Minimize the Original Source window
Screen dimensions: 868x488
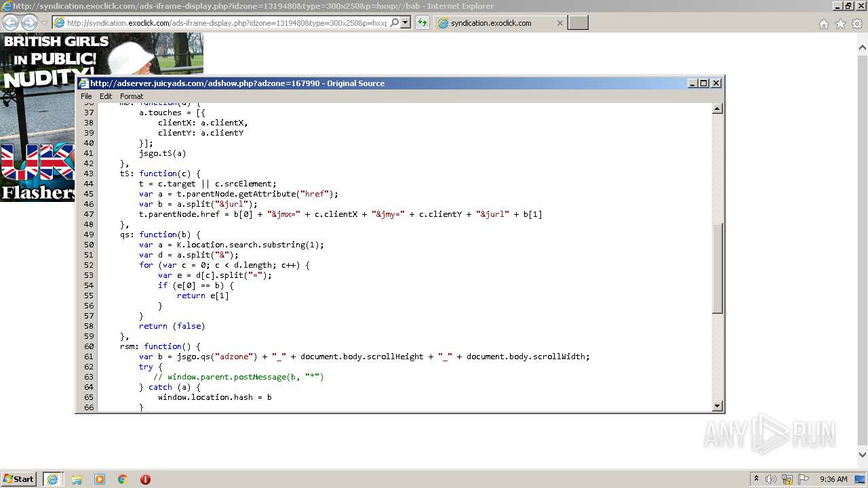coord(692,83)
